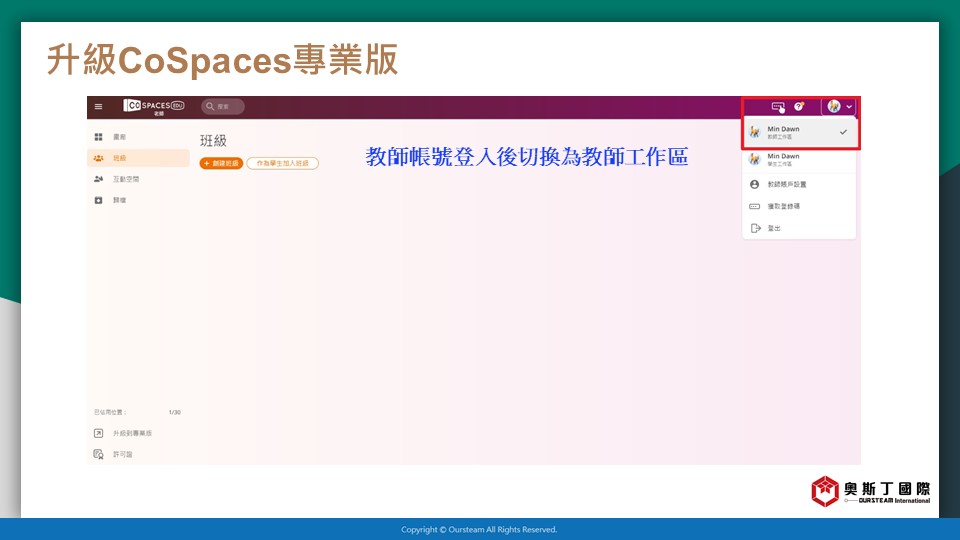Click the avatar next to the checked Min Dawn
960x540 pixels.
click(x=754, y=132)
